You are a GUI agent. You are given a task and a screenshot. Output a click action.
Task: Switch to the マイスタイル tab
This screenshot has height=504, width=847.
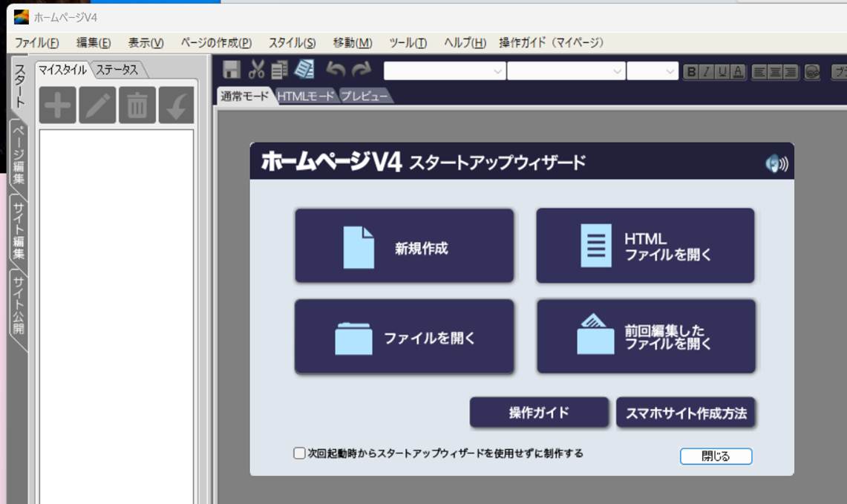62,70
